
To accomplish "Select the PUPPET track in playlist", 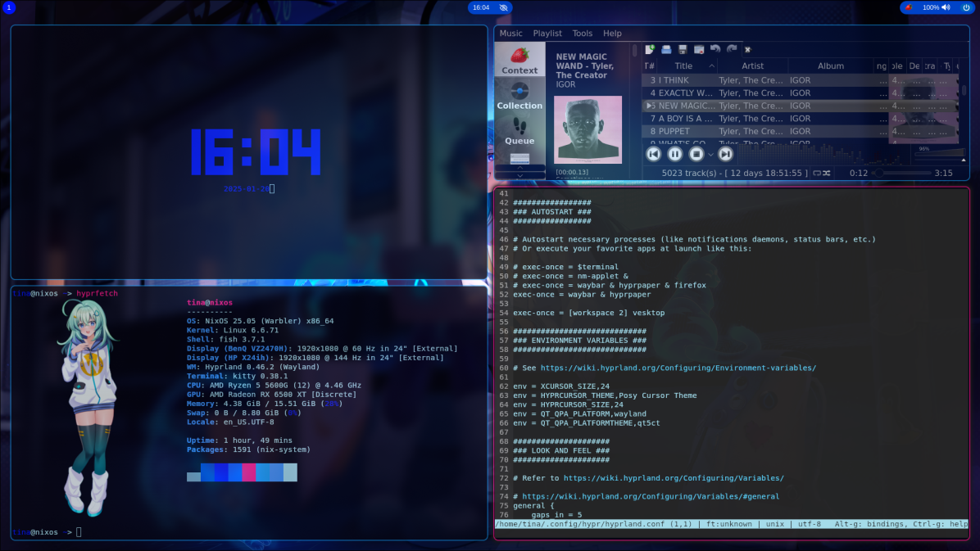I will pos(674,131).
